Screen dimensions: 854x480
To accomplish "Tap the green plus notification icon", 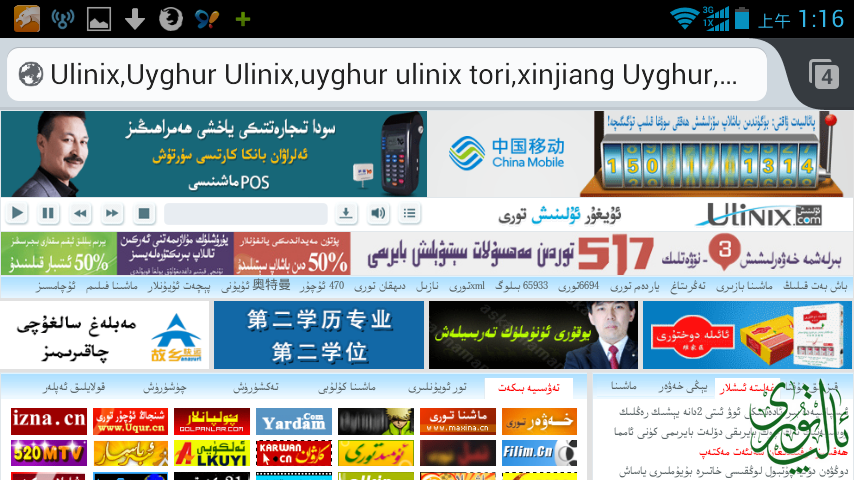I will pos(242,19).
